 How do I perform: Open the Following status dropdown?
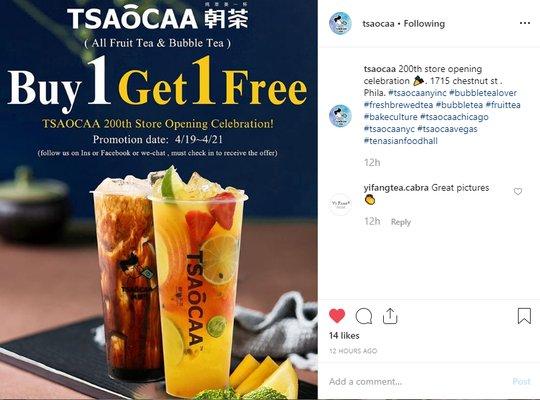(424, 23)
